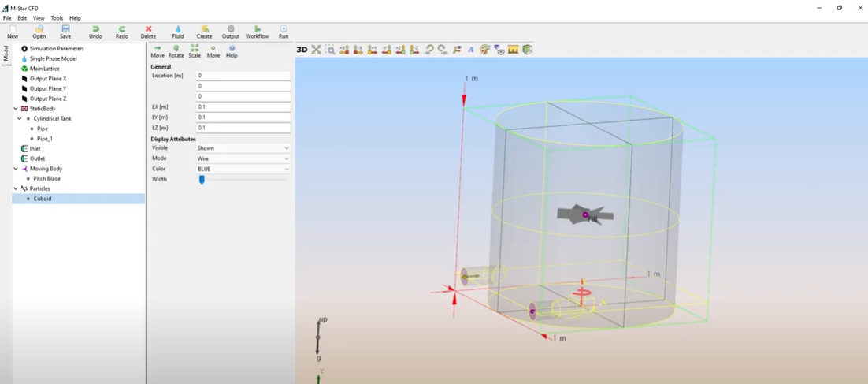868x384 pixels.
Task: Open the Tools menu
Action: coord(57,18)
